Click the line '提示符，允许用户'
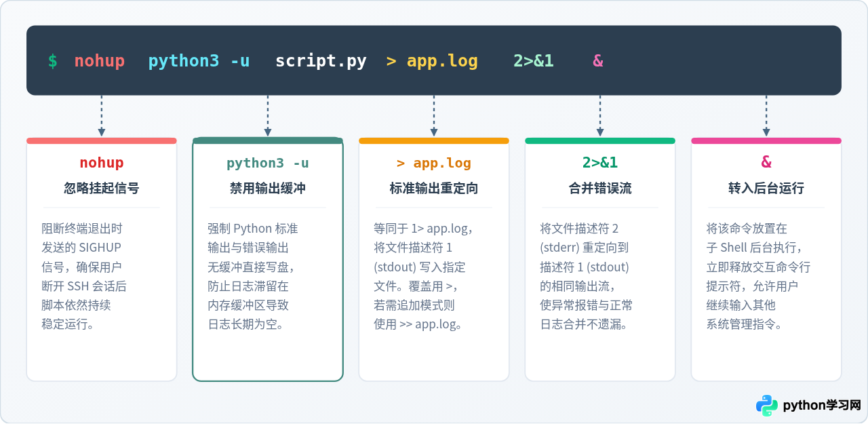 752,286
